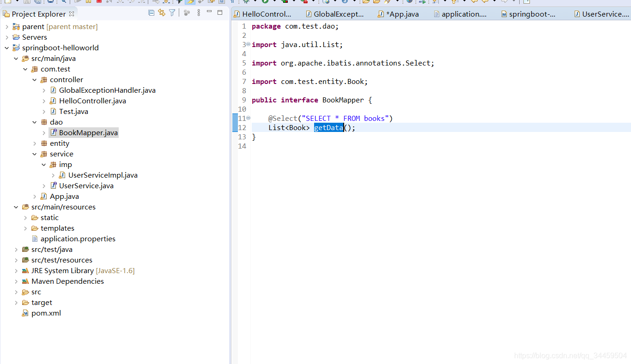Switch to the UserService.... editor tab
Image resolution: width=631 pixels, height=364 pixels.
coord(602,14)
